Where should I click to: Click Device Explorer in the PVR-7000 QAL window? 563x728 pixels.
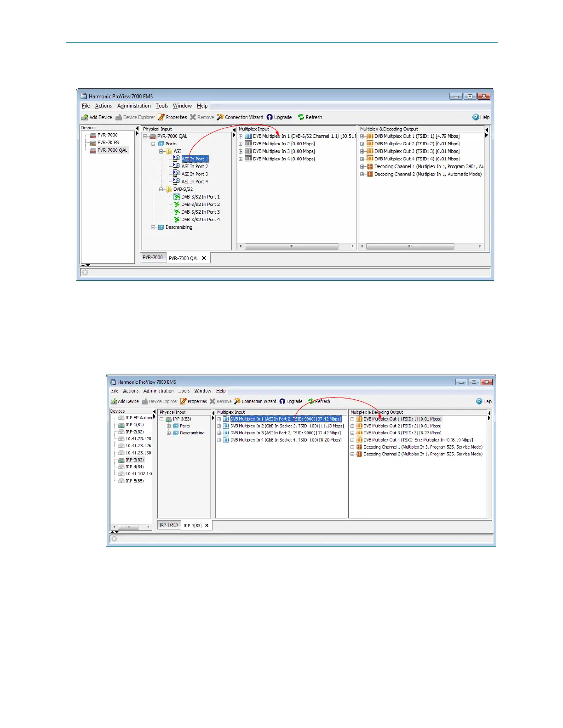click(x=135, y=117)
